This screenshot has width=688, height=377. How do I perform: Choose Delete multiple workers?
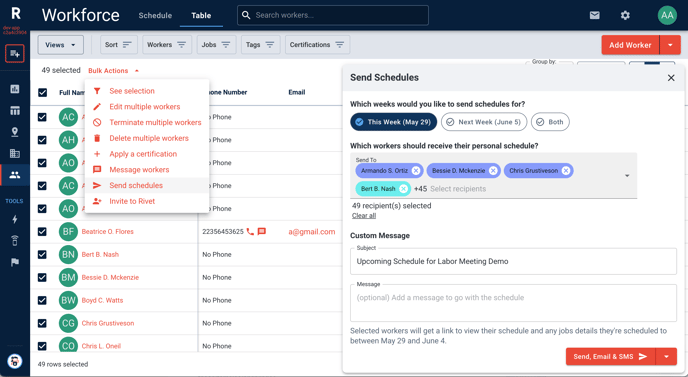click(x=147, y=138)
